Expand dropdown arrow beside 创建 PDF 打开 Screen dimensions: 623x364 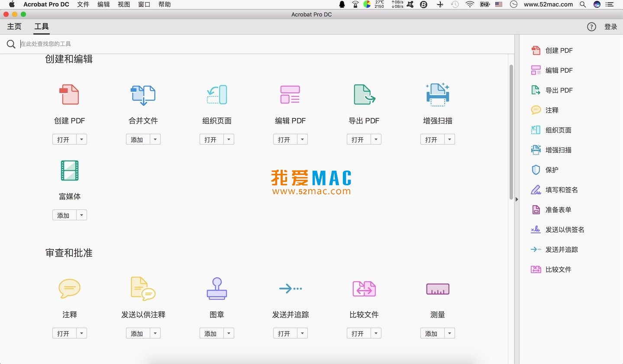pos(81,139)
